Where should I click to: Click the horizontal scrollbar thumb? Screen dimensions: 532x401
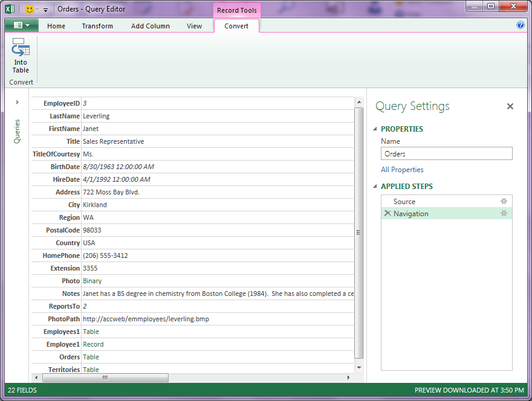click(105, 377)
